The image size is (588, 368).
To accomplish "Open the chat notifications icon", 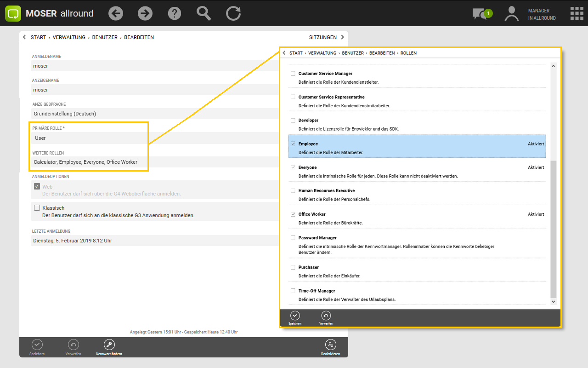I will [x=481, y=14].
